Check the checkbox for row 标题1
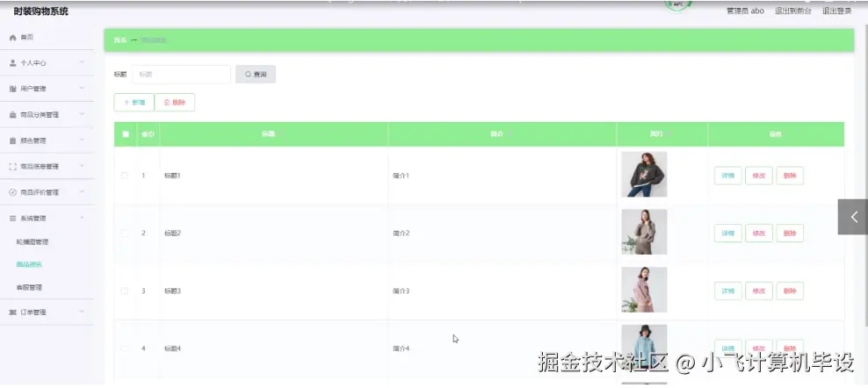 pos(125,176)
